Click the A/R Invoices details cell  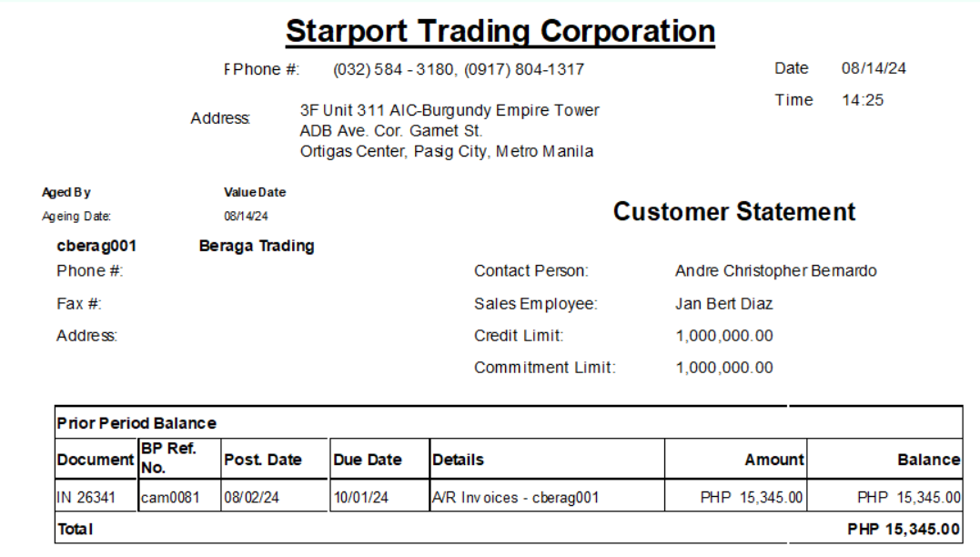pyautogui.click(x=515, y=498)
